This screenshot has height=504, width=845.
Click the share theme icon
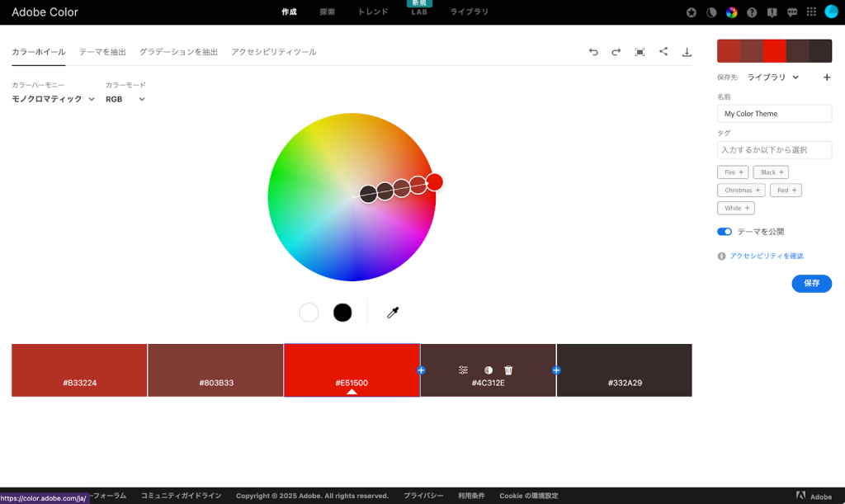(663, 52)
